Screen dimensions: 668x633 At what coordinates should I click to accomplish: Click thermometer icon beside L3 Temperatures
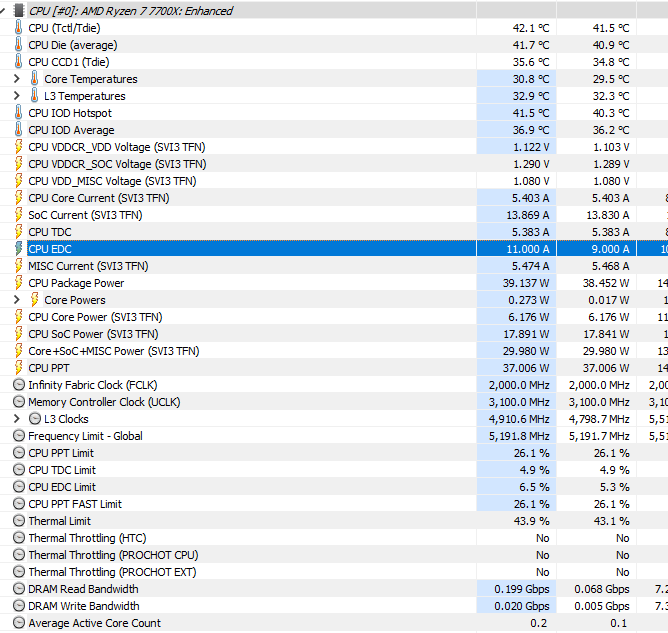(35, 96)
